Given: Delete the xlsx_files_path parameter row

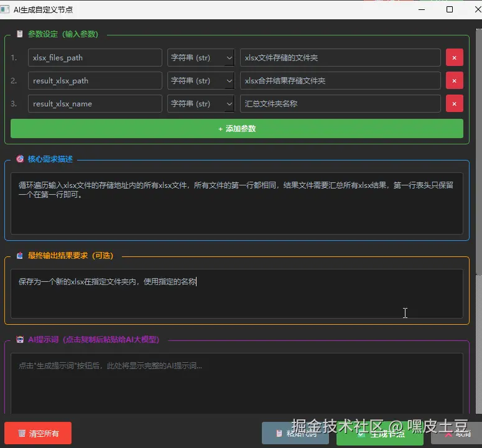Looking at the screenshot, I should click(x=455, y=57).
